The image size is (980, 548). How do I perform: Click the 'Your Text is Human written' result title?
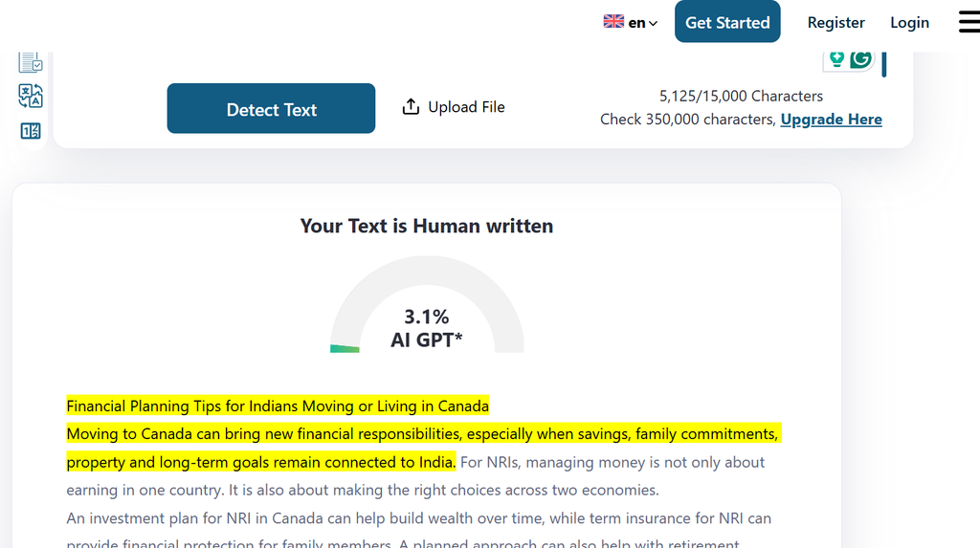coord(427,226)
